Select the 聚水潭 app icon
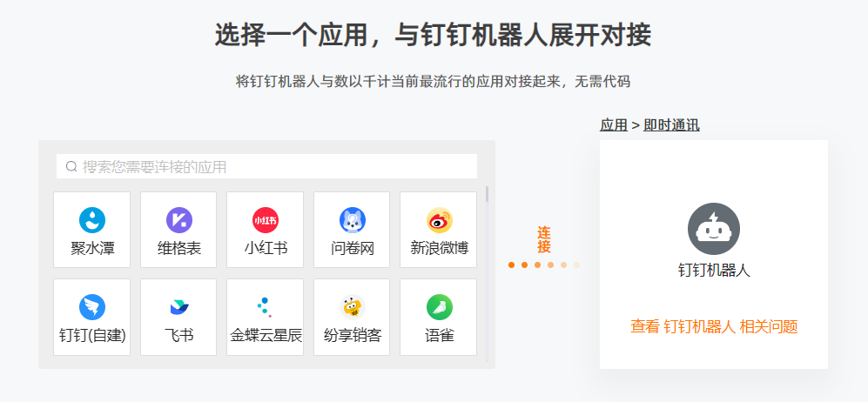The width and height of the screenshot is (868, 402). (x=92, y=219)
